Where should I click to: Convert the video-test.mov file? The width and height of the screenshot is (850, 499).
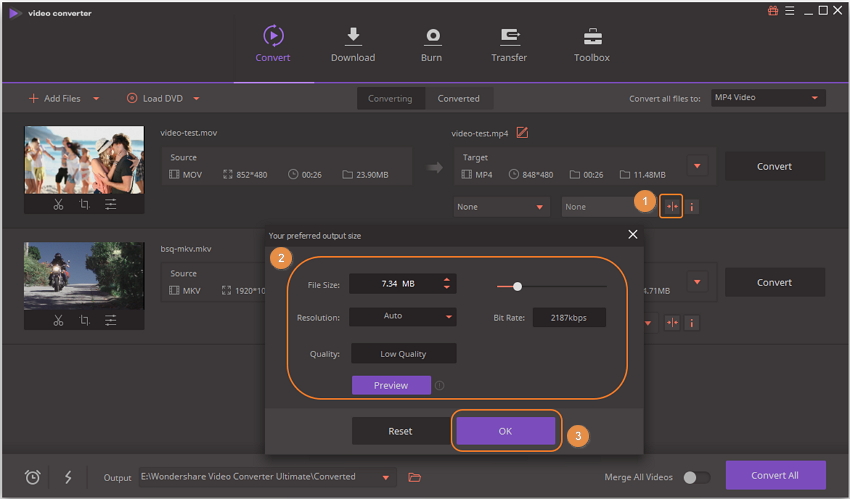tap(774, 166)
